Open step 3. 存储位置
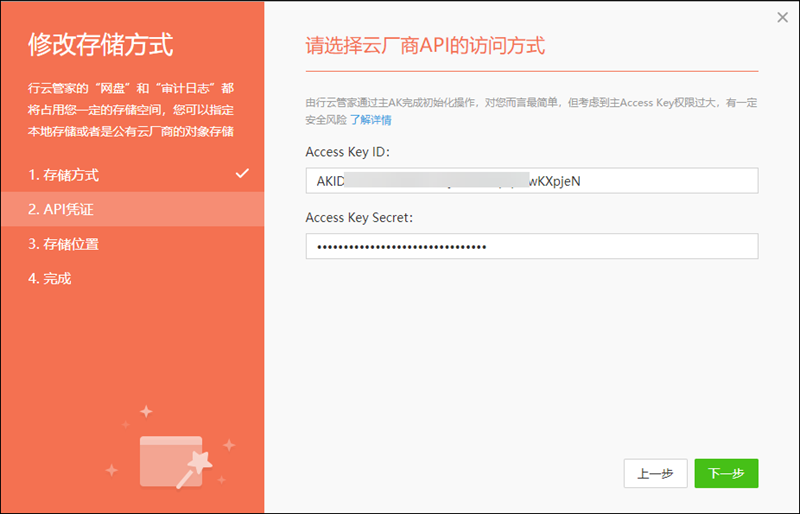Viewport: 800px width, 514px height. (x=64, y=244)
